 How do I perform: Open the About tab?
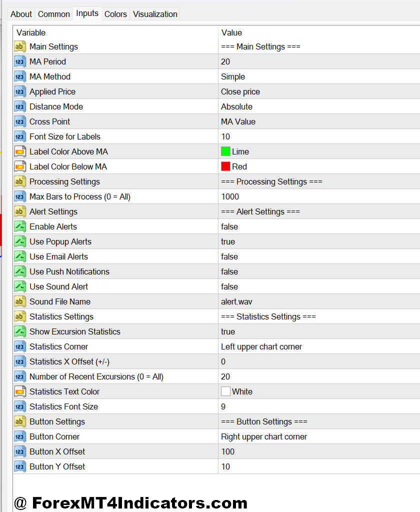[x=21, y=14]
